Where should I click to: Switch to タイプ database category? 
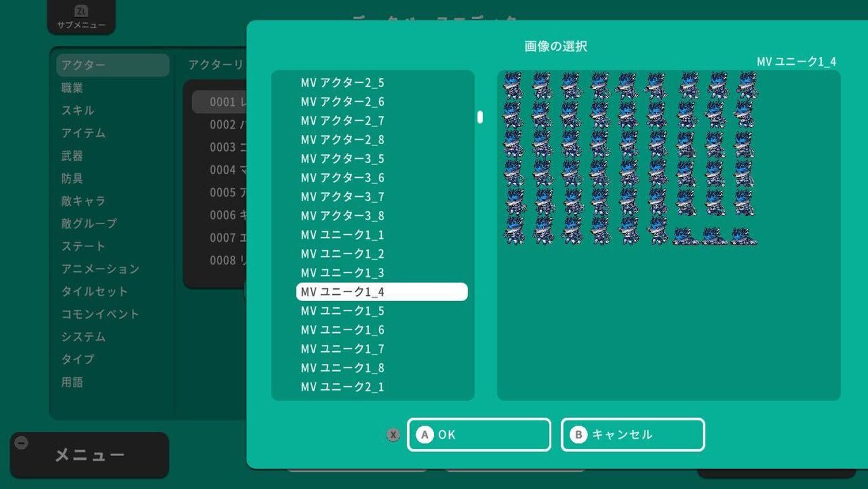[113, 359]
